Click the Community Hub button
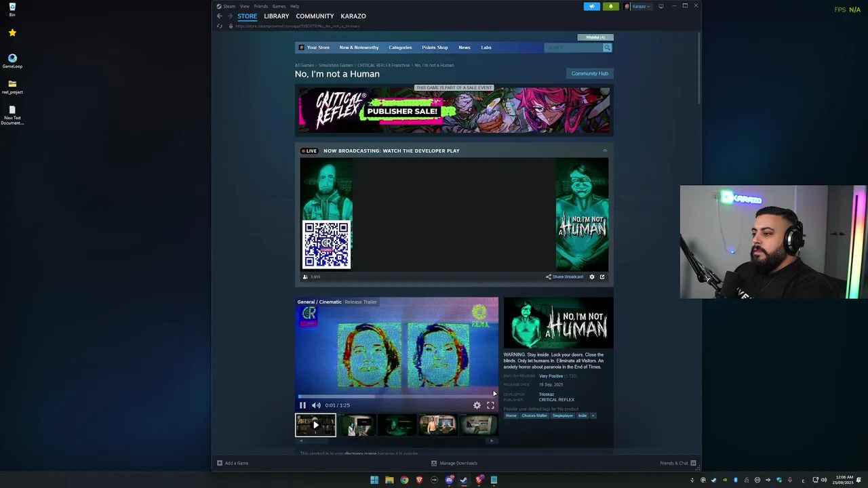This screenshot has width=868, height=488. click(589, 73)
